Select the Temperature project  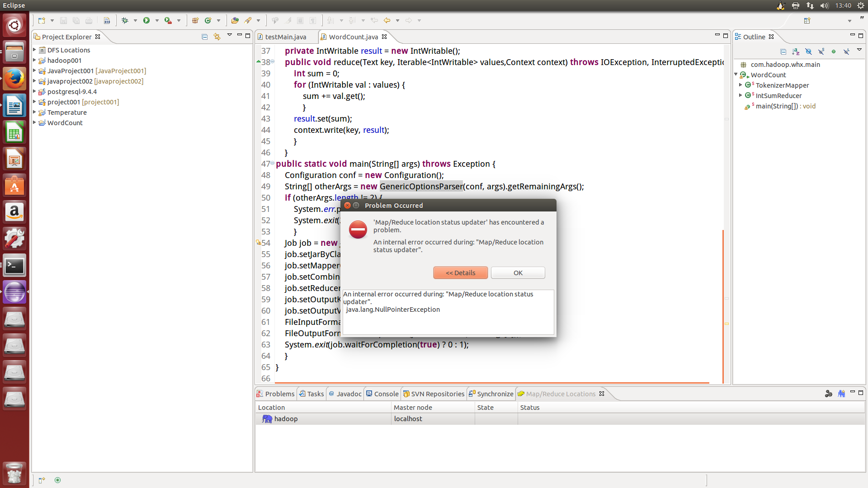coord(67,113)
